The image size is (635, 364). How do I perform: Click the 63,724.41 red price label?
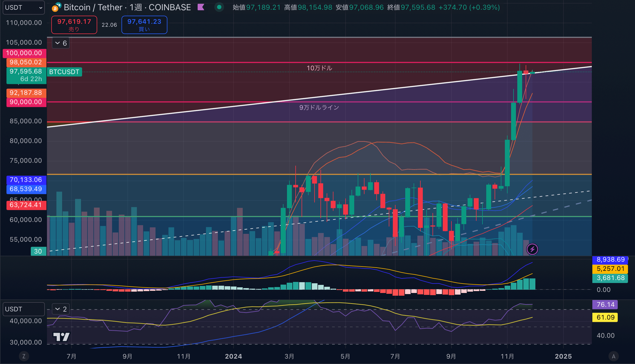(26, 205)
